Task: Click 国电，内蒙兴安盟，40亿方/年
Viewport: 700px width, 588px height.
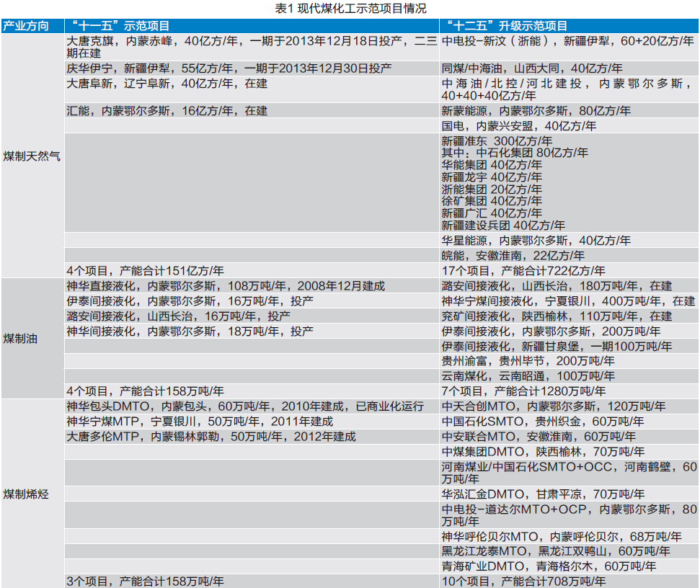Action: (x=569, y=126)
